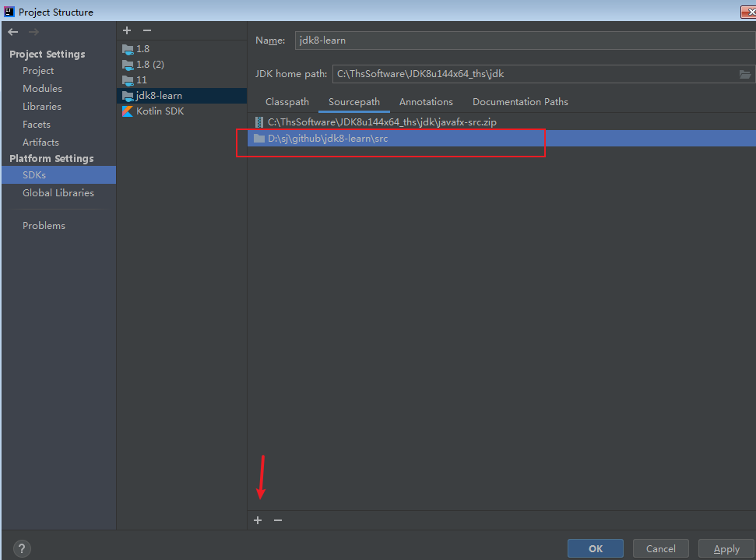This screenshot has width=756, height=560.
Task: Select the jdk8-learn SDK
Action: tap(181, 96)
